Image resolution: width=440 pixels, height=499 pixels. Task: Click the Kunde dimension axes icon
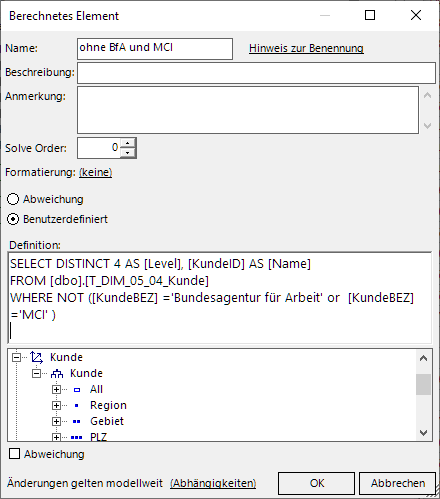36,357
